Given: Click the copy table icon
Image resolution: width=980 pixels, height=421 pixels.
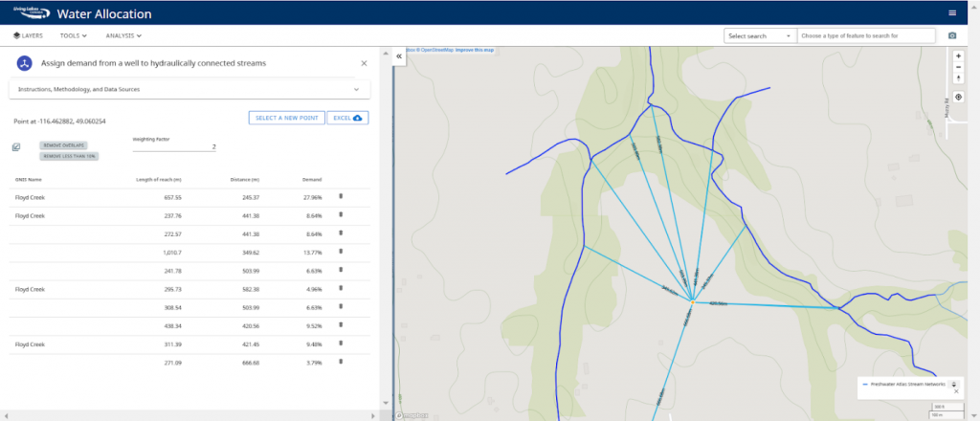Looking at the screenshot, I should click(16, 147).
